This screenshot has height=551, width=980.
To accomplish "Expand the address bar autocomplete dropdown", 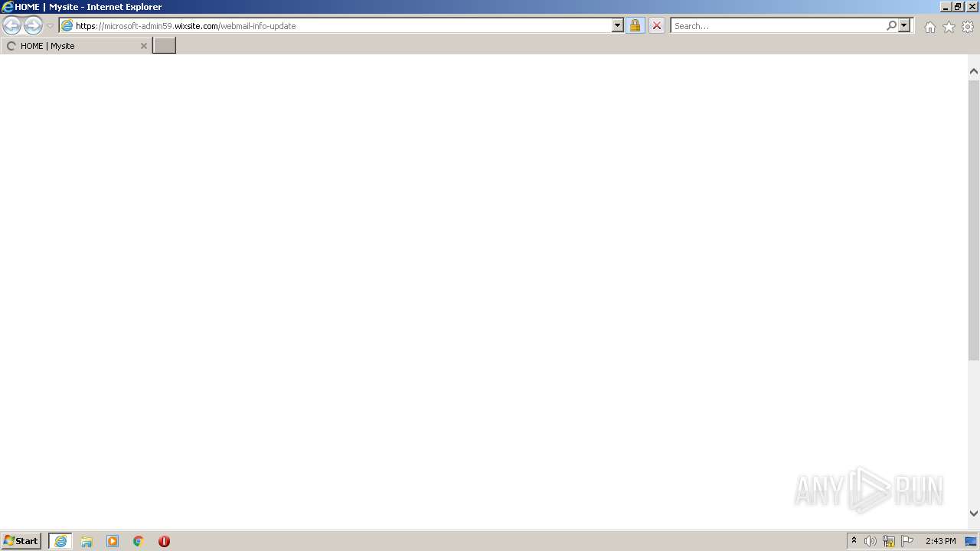I will click(x=618, y=25).
